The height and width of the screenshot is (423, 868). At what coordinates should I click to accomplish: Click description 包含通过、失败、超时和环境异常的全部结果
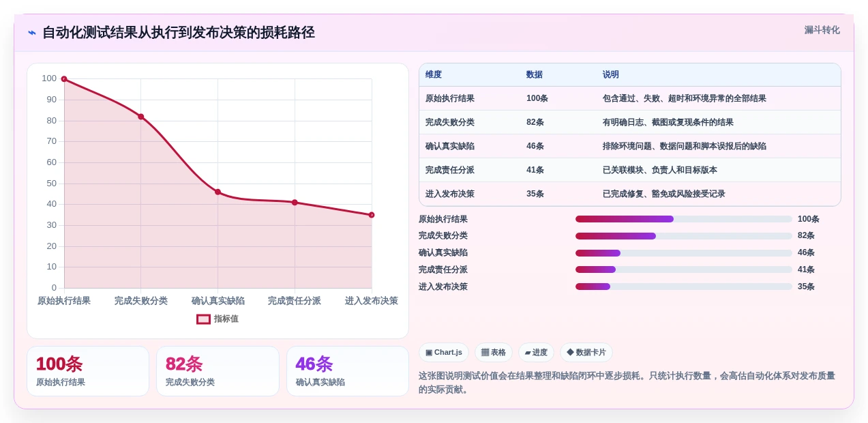pos(685,98)
